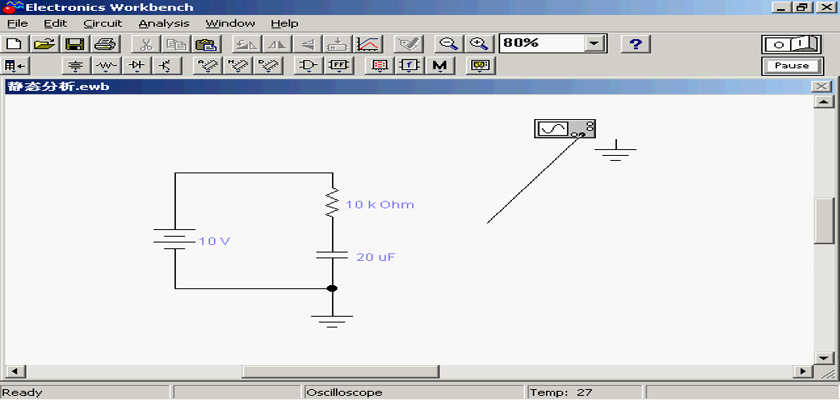Open the Sources parts bin
The height and width of the screenshot is (400, 840).
(77, 66)
